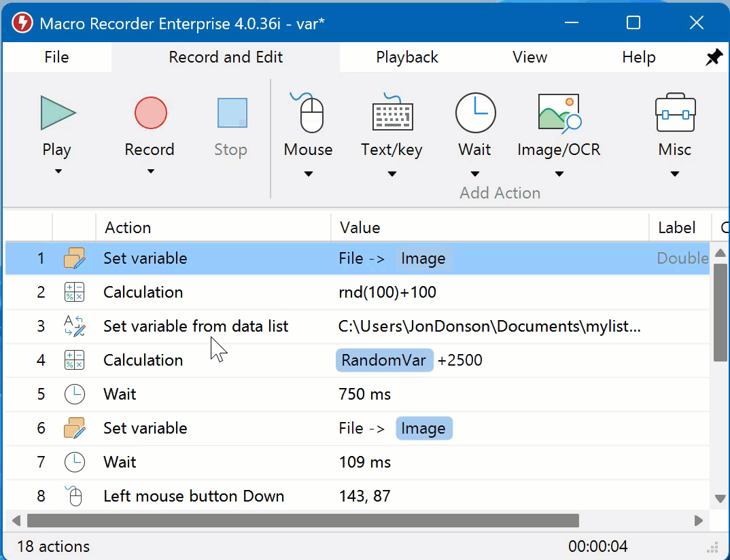Click the horizontal scrollbar right arrow
The image size is (730, 560).
(698, 521)
